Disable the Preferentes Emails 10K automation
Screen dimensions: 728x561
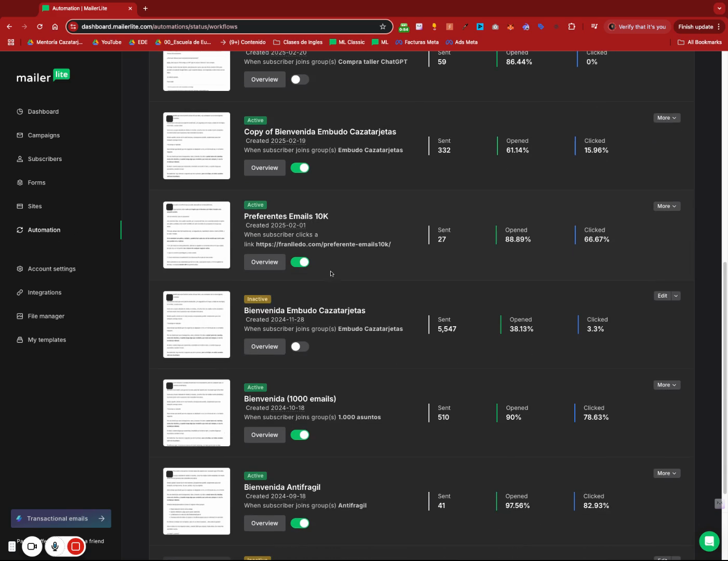point(300,262)
